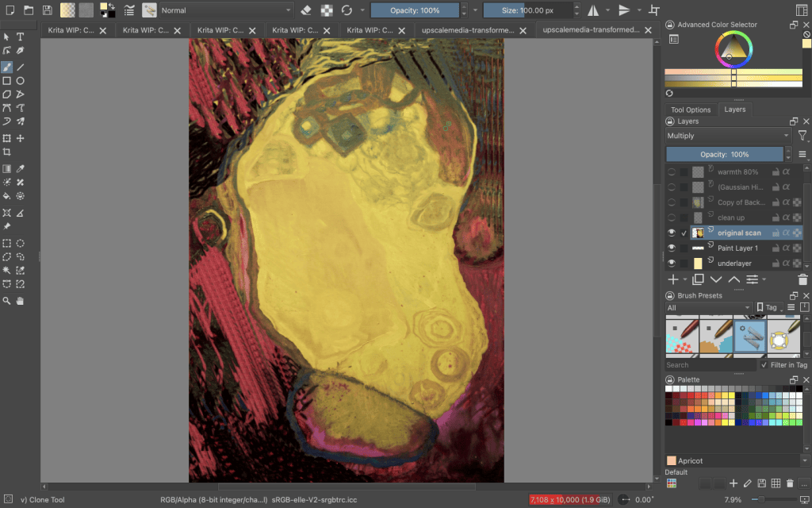Toggle preserve alpha in toolbar

(327, 10)
